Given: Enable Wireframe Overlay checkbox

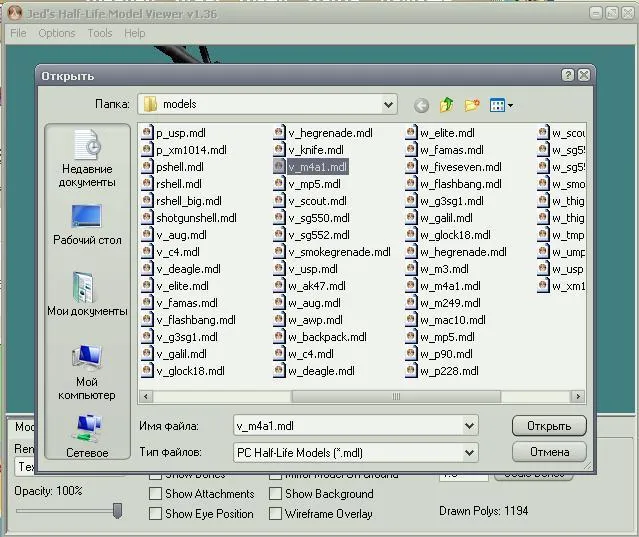Looking at the screenshot, I should pos(275,514).
